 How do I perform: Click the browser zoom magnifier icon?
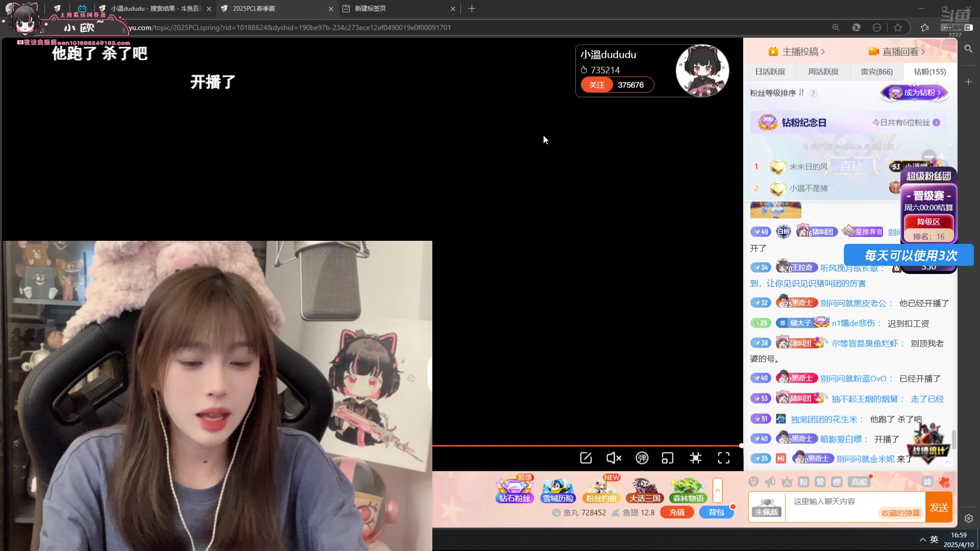(836, 28)
